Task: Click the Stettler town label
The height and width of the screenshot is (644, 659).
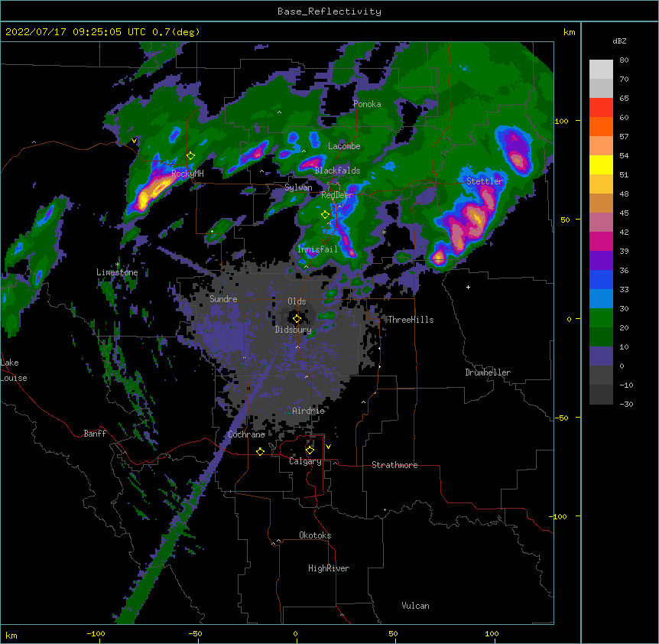Action: [485, 181]
